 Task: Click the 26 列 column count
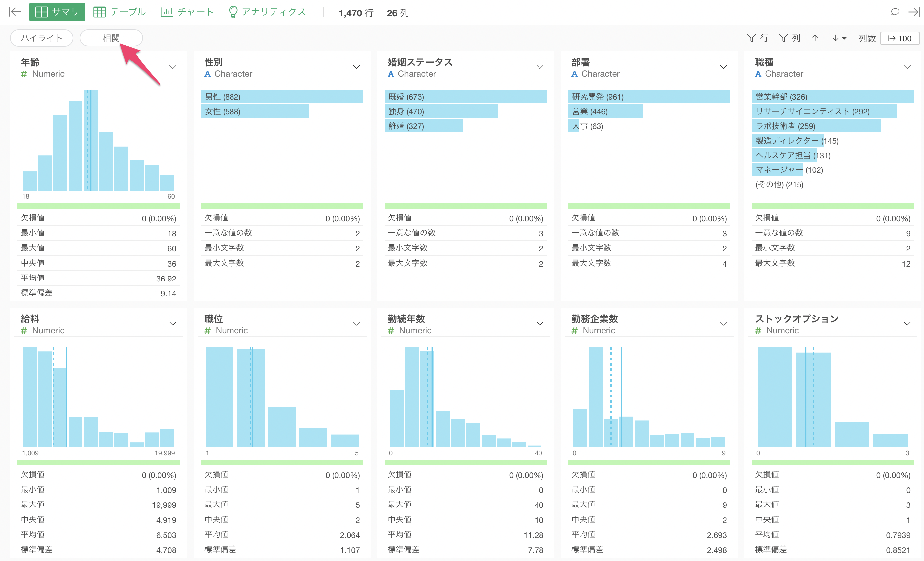click(x=398, y=13)
